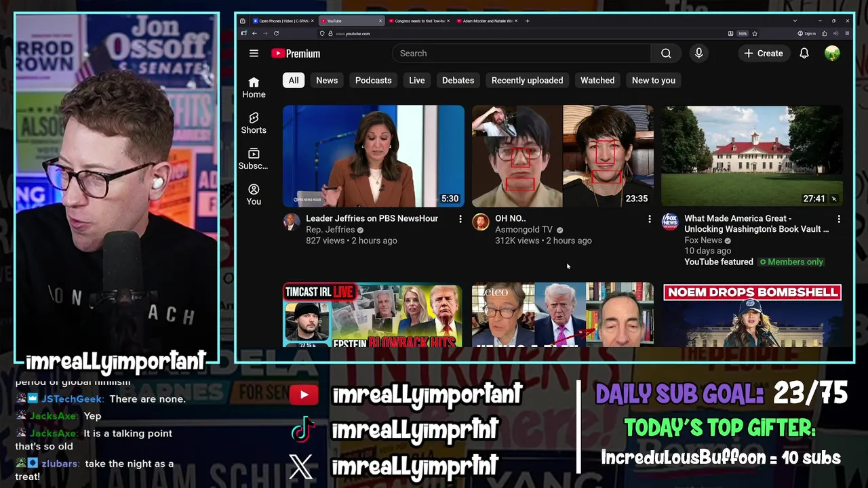Click the browser forward arrow
This screenshot has width=868, height=488.
[x=265, y=33]
